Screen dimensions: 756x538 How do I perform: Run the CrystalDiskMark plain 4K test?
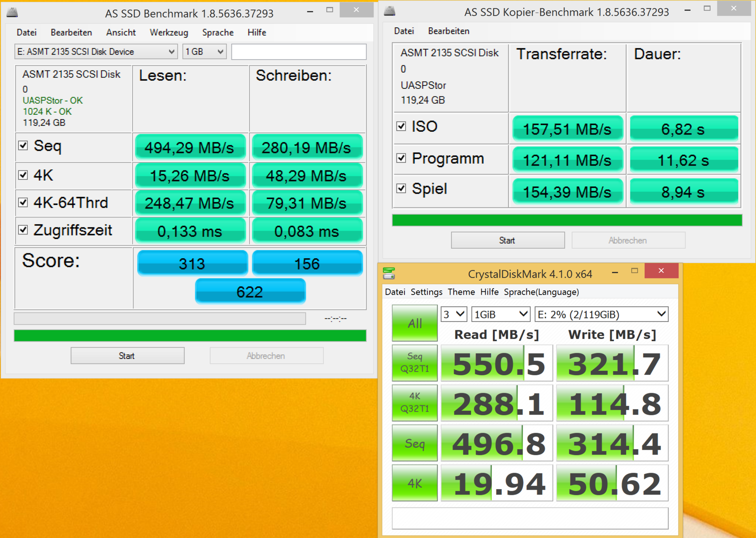coord(415,483)
